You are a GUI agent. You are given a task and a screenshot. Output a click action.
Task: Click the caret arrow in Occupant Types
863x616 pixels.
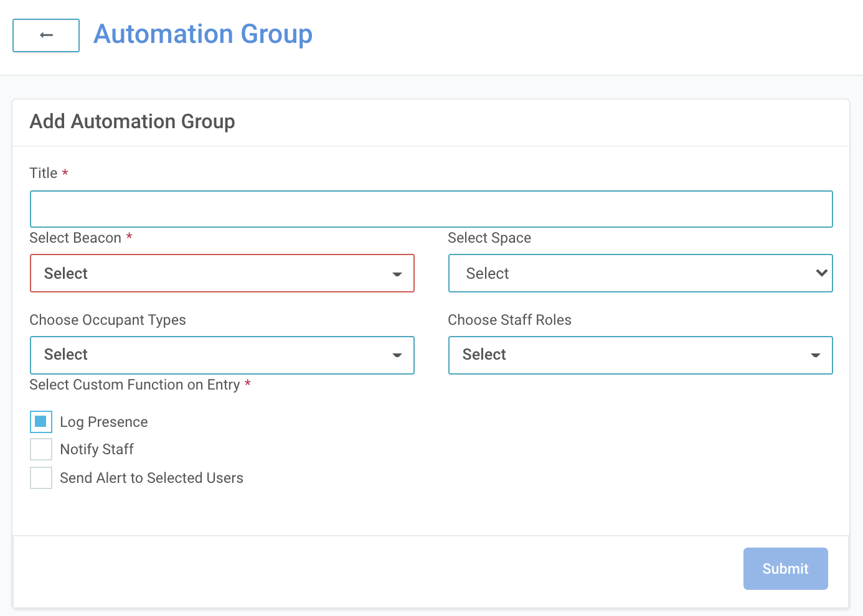pyautogui.click(x=397, y=355)
